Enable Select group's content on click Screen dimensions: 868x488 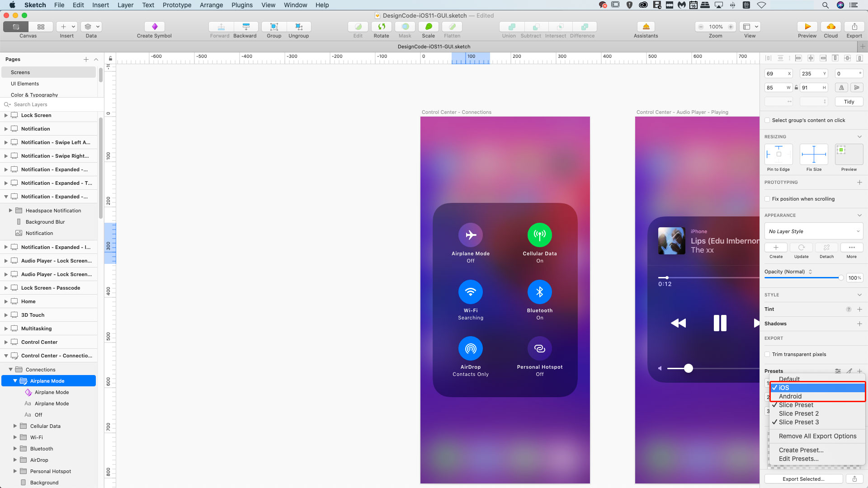pyautogui.click(x=767, y=120)
